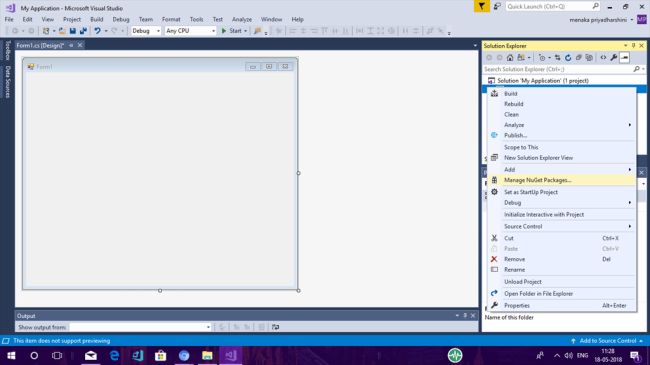Screen dimensions: 650x365
Task: Choose Publish... in context menu
Action: (x=562, y=135)
